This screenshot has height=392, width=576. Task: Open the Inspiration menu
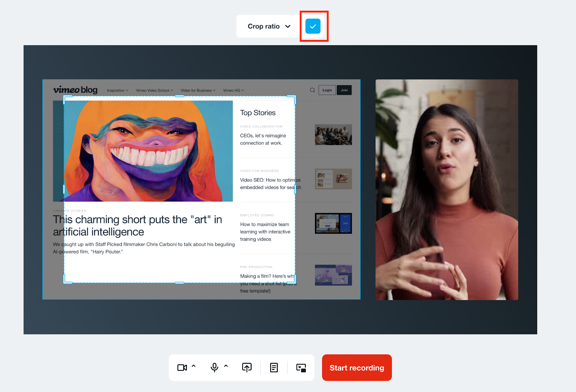tap(117, 90)
